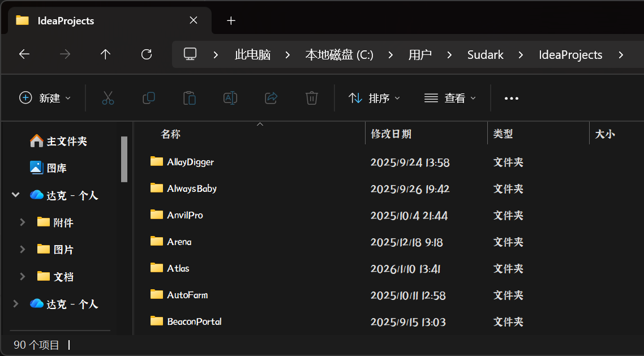
Task: Click the Copy icon in toolbar
Action: click(149, 98)
